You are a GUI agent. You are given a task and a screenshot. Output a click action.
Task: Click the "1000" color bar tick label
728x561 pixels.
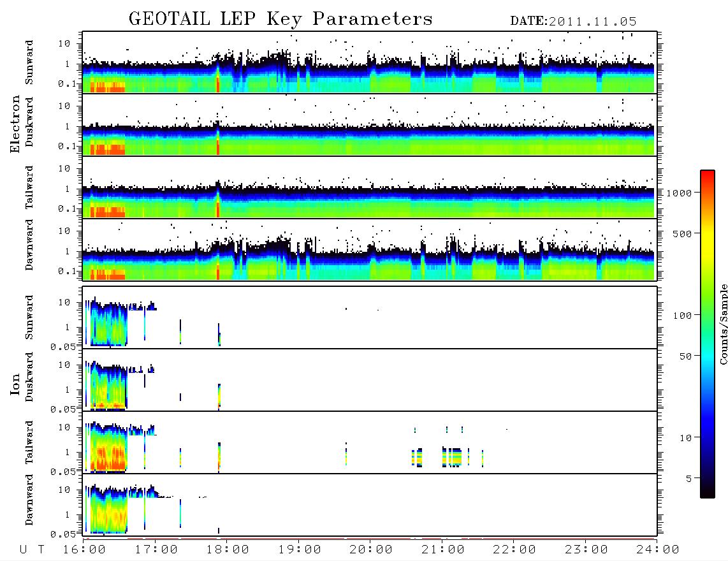[x=679, y=193]
